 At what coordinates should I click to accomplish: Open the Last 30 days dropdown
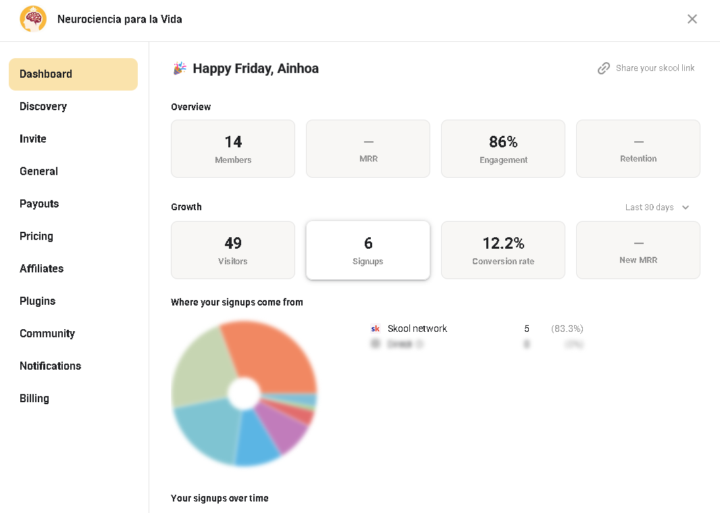(x=657, y=207)
